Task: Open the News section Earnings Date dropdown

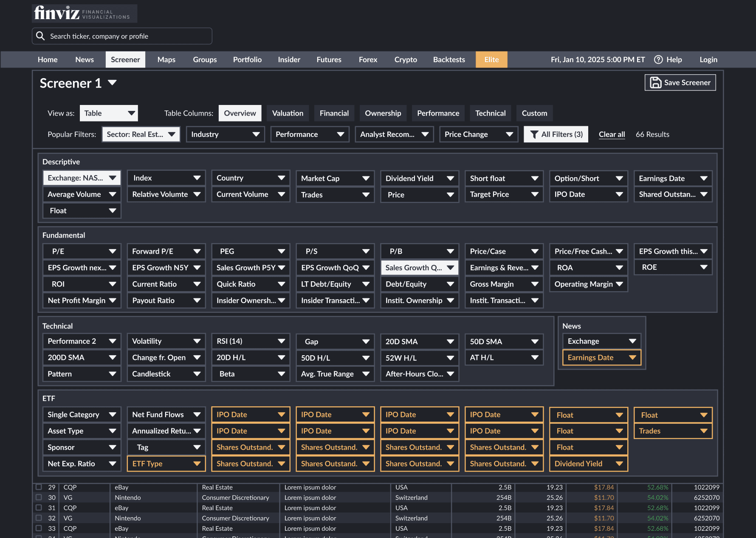Action: pyautogui.click(x=602, y=357)
